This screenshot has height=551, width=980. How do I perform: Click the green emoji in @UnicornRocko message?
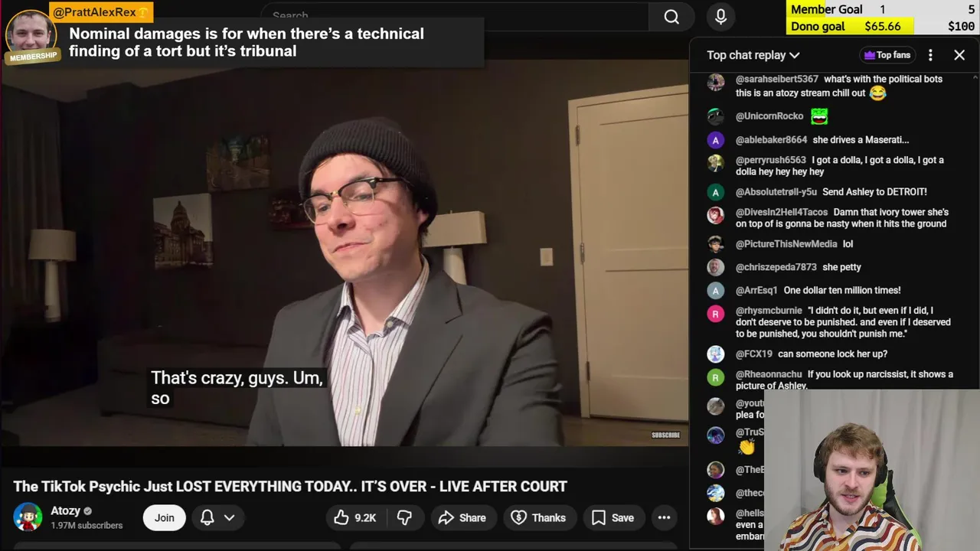click(819, 116)
